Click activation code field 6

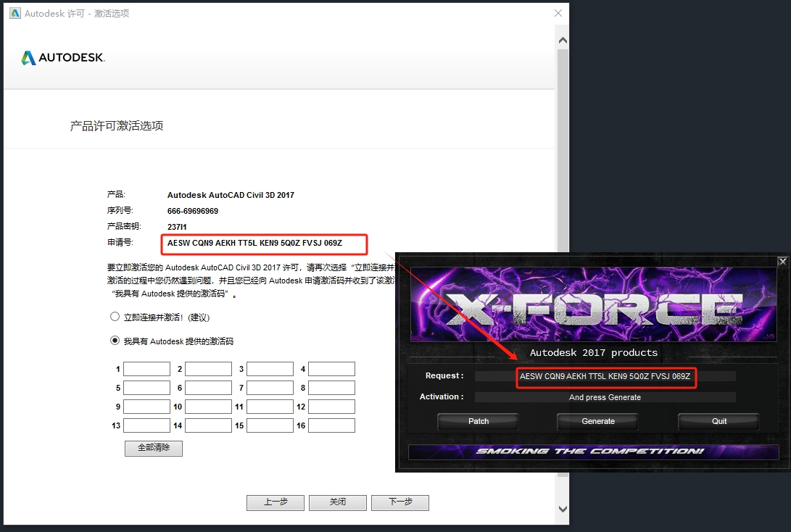pyautogui.click(x=208, y=388)
